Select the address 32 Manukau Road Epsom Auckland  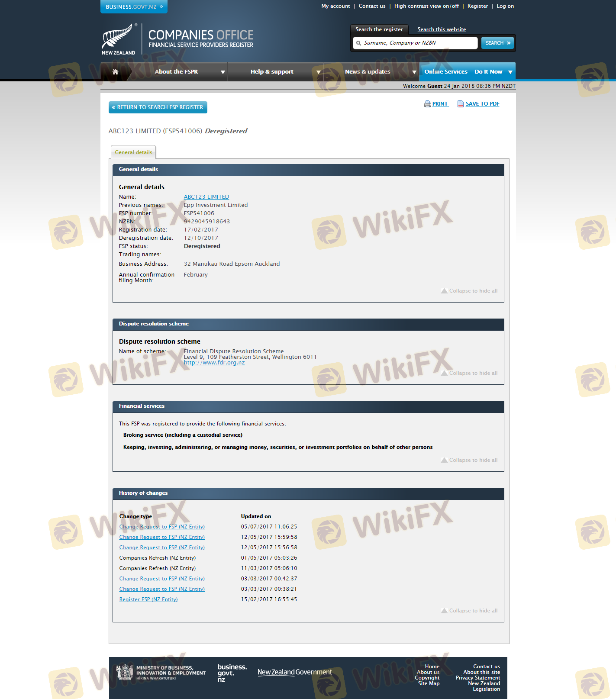click(232, 264)
